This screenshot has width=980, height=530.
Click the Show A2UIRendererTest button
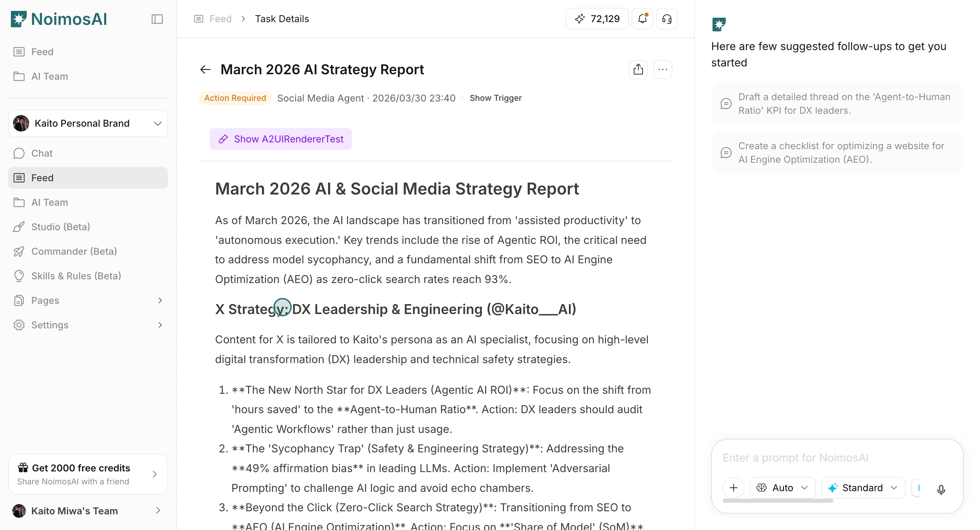point(281,139)
